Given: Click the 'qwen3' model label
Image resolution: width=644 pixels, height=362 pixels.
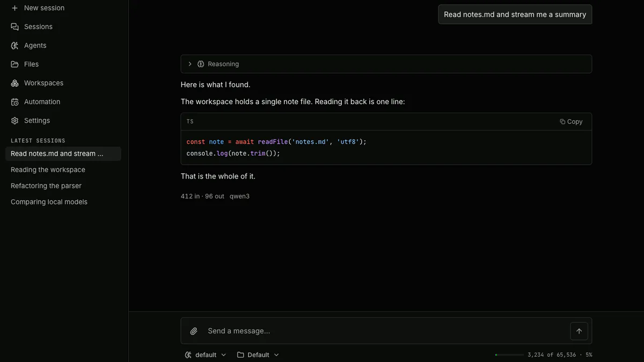Looking at the screenshot, I should click(x=239, y=196).
